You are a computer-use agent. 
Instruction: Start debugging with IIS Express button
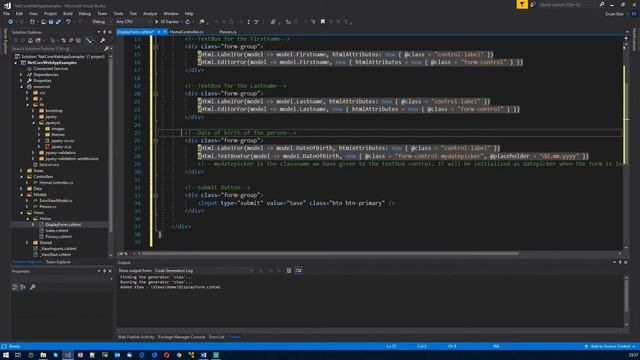point(167,22)
